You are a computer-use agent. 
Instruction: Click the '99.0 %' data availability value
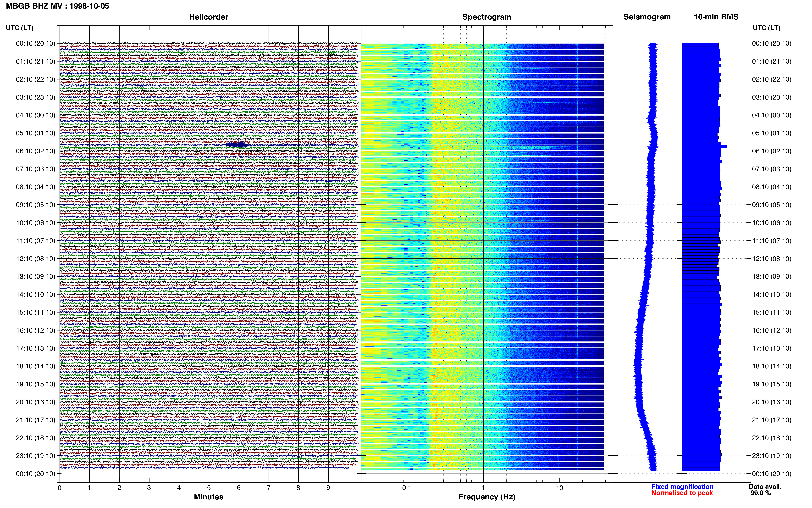tap(761, 493)
